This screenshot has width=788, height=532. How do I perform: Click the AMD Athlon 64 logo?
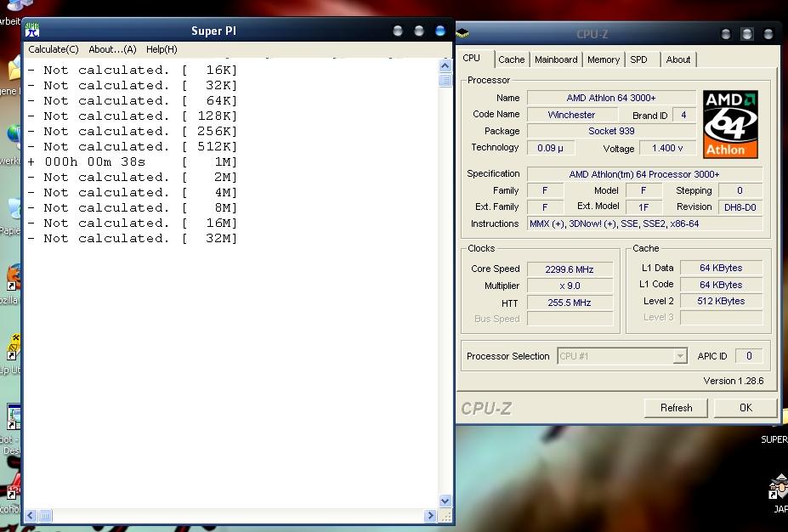[x=730, y=124]
